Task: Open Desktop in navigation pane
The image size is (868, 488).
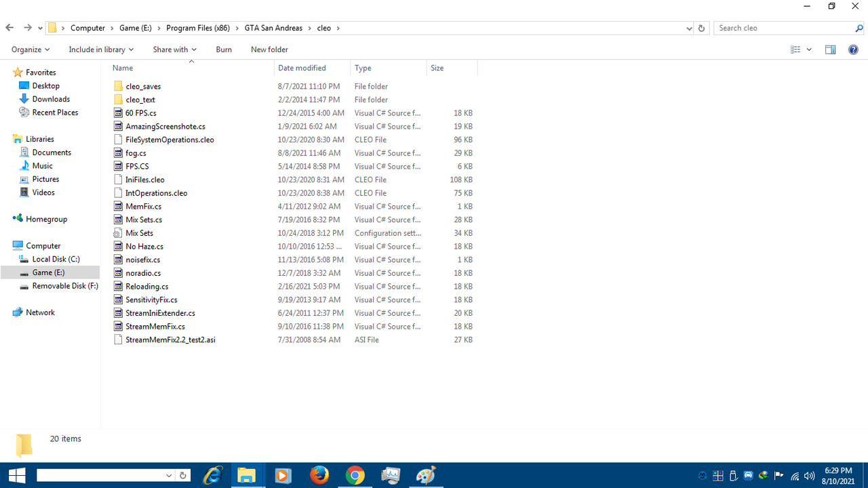Action: tap(45, 85)
